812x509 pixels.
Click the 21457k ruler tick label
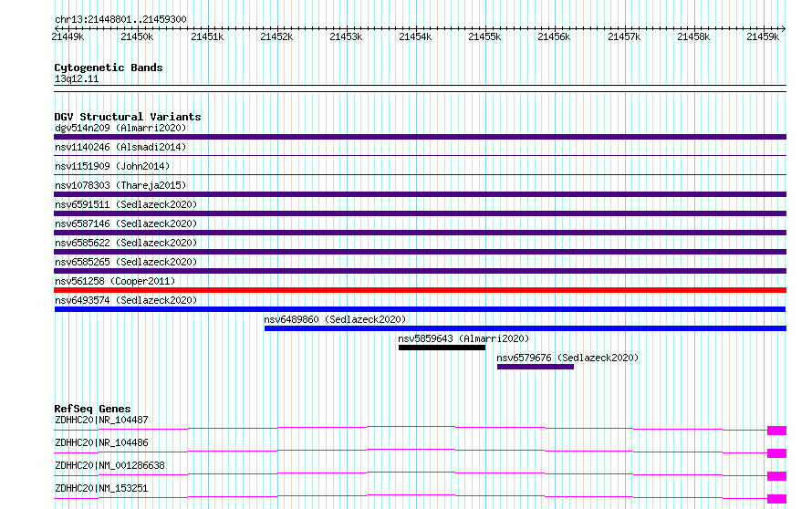pos(624,36)
